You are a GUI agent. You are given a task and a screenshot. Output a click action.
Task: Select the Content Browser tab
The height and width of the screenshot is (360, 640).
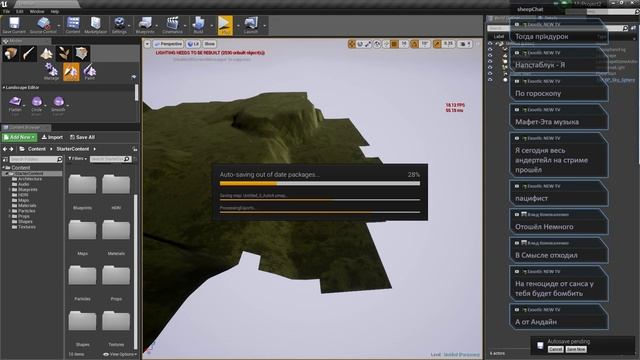click(25, 127)
